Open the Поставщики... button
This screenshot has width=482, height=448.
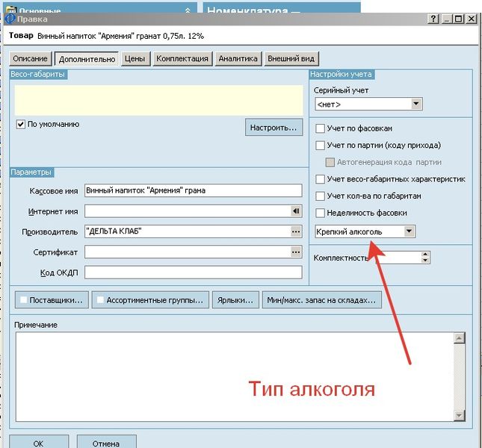tap(52, 300)
